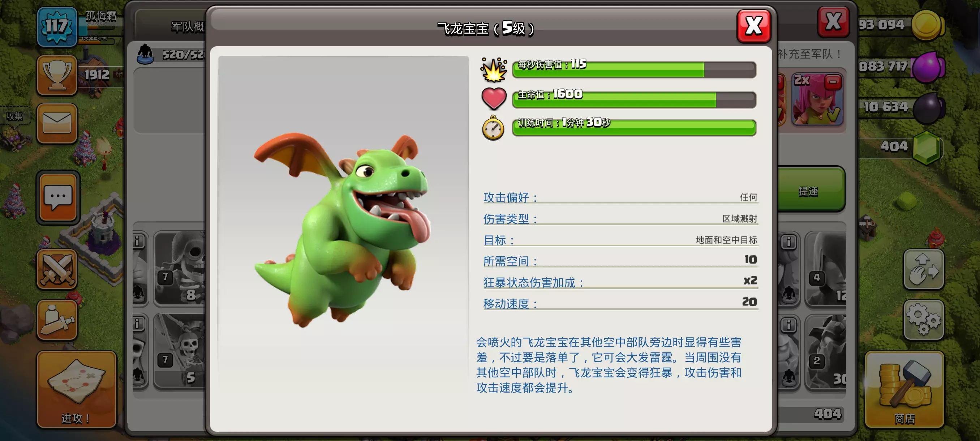This screenshot has height=441, width=980.
Task: Tap the damage per second bar 115
Action: click(x=634, y=69)
